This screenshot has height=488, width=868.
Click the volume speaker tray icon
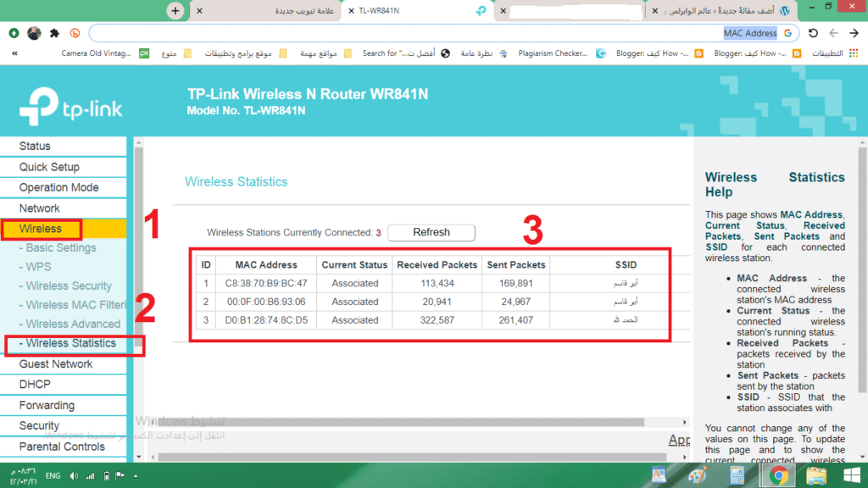(74, 476)
